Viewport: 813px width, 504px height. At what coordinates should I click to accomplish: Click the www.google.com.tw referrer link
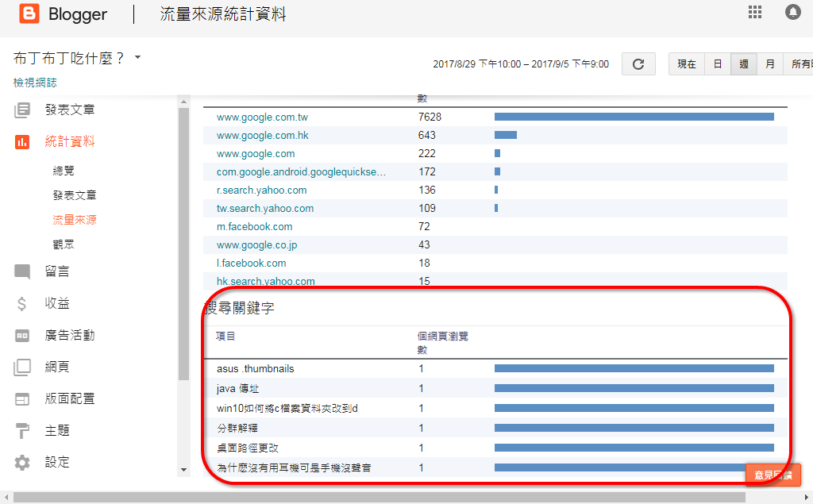(x=262, y=117)
